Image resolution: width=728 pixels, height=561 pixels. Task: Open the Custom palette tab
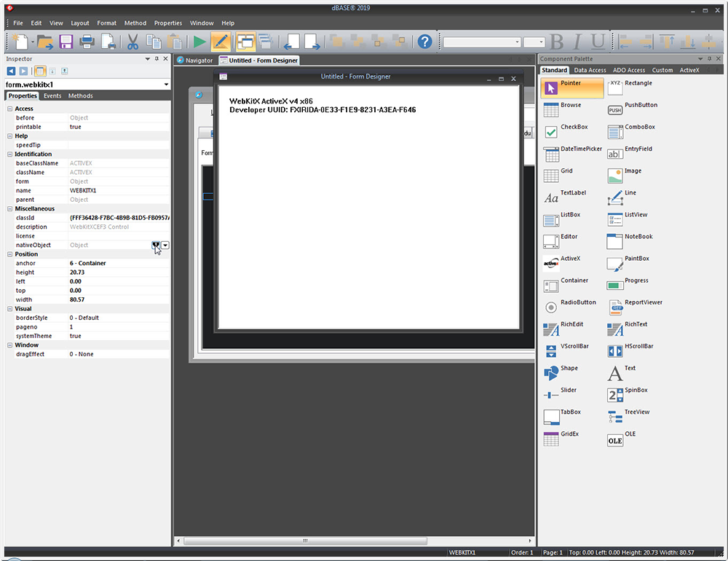point(662,70)
